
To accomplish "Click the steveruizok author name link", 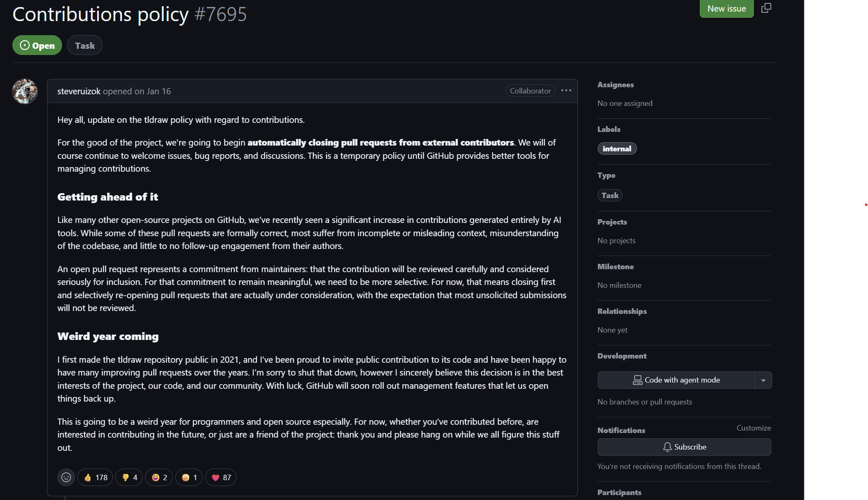I will tap(79, 91).
